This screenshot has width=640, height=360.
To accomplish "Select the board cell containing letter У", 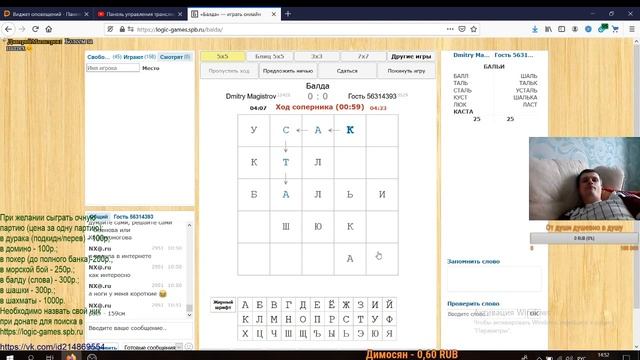I will point(253,130).
